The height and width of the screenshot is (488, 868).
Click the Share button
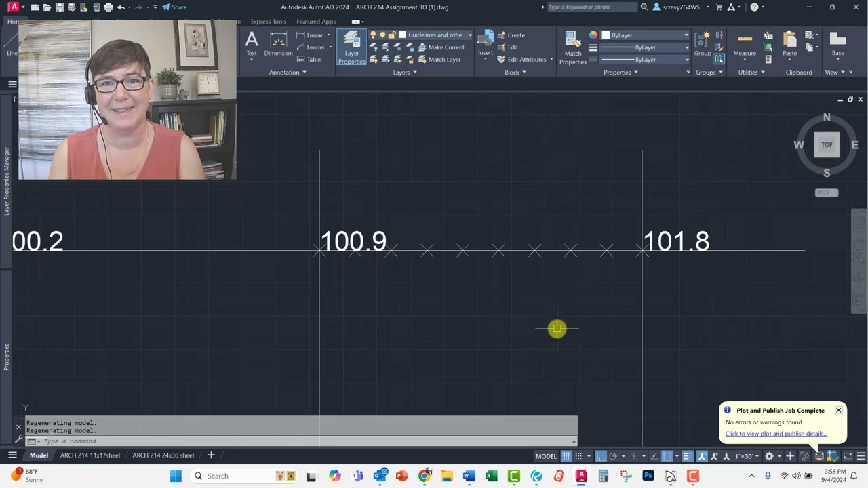pos(174,7)
